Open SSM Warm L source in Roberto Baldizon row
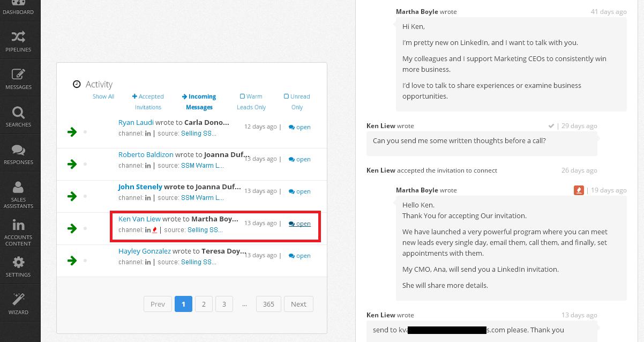Viewport: 644px width, 342px height. point(203,166)
